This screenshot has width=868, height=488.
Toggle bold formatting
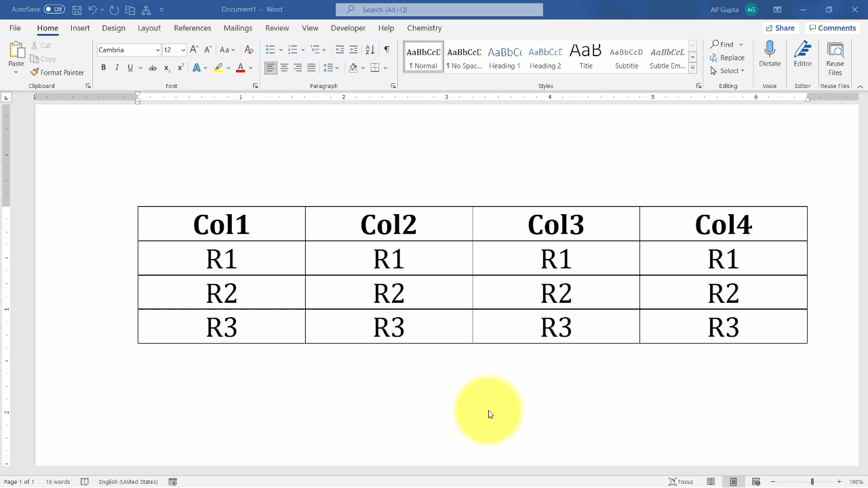[103, 68]
